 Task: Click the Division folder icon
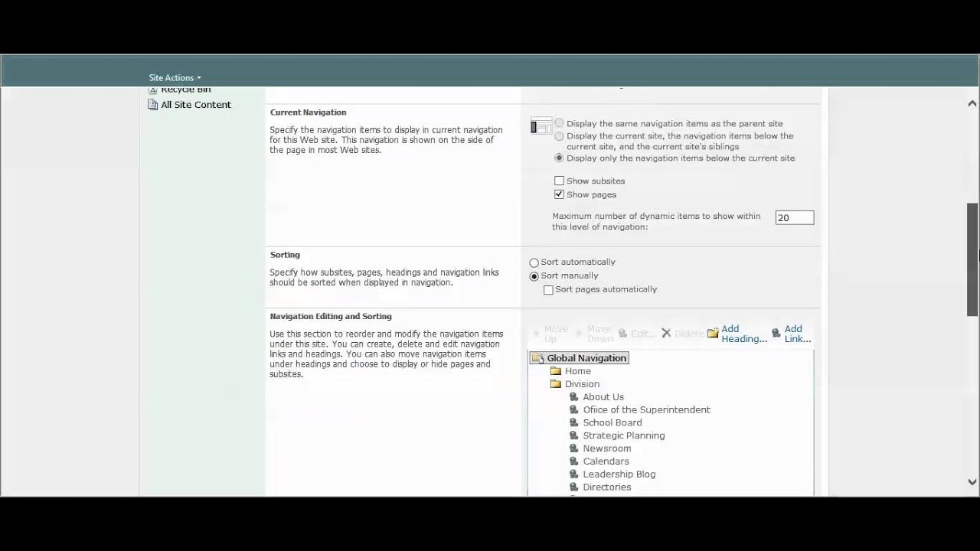tap(556, 384)
